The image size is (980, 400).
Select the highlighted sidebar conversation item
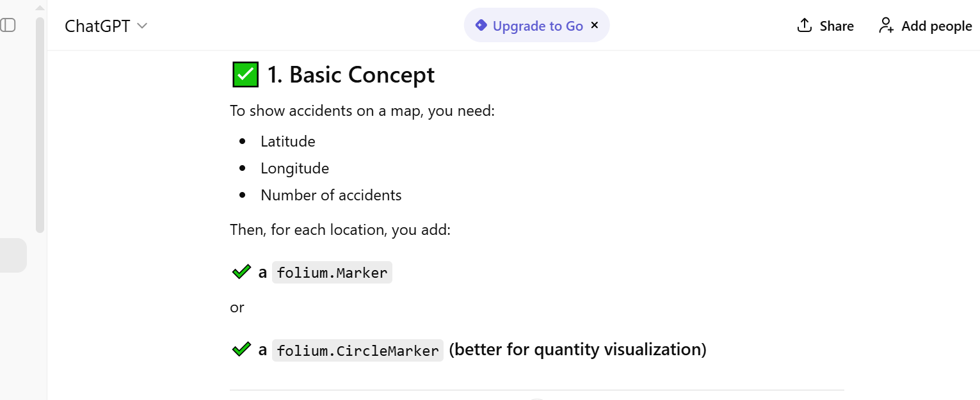(x=13, y=255)
